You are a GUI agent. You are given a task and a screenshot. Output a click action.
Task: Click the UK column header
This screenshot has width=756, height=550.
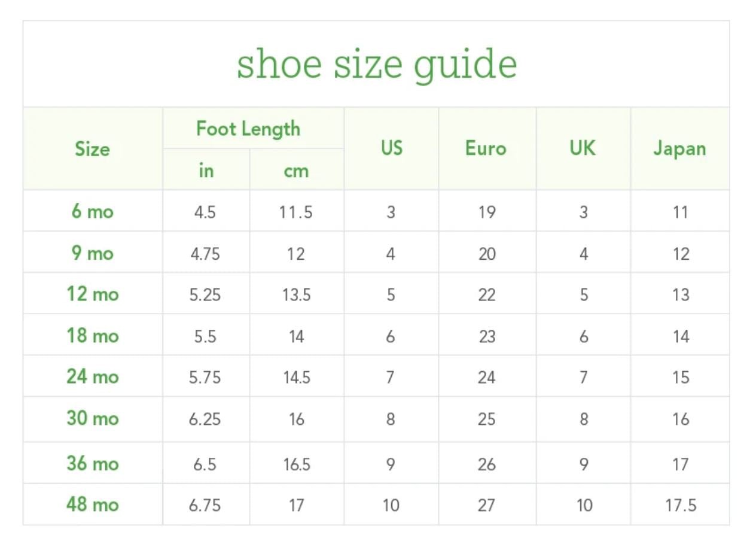tap(583, 148)
